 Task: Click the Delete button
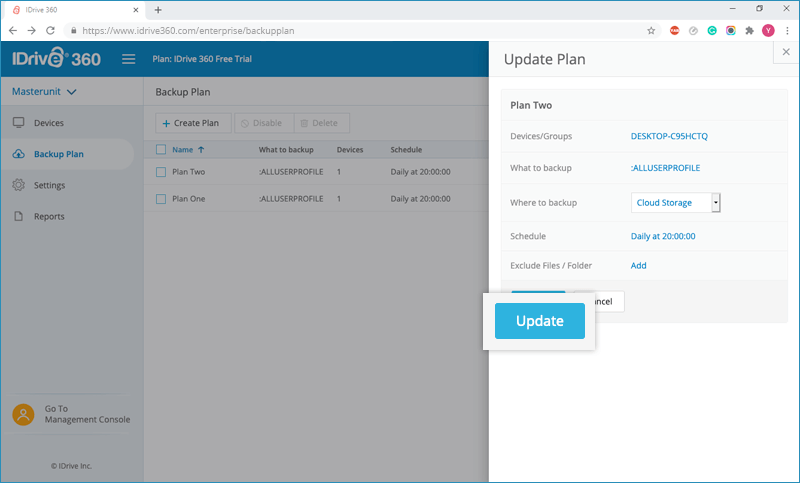pyautogui.click(x=321, y=123)
